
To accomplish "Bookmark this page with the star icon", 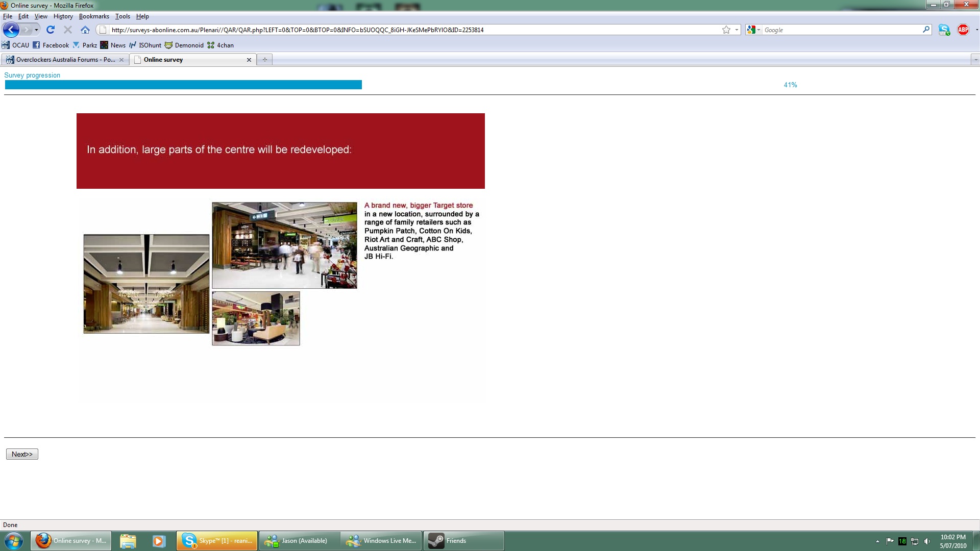I will [726, 30].
